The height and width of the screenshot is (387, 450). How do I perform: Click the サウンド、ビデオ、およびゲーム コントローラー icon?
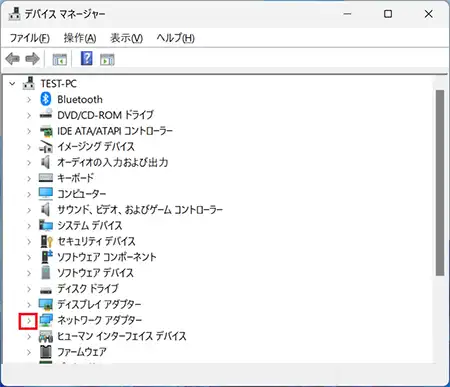point(46,209)
